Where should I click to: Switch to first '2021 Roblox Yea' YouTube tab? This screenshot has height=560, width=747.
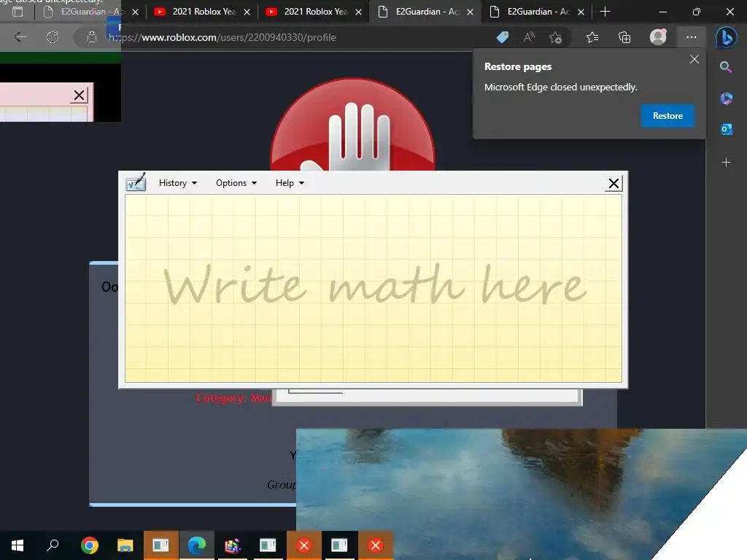[202, 12]
